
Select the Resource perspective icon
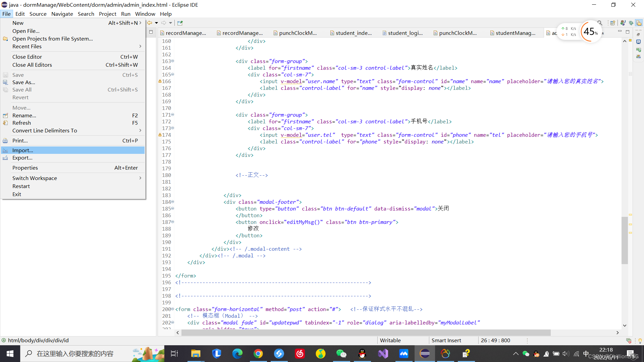pos(639,23)
